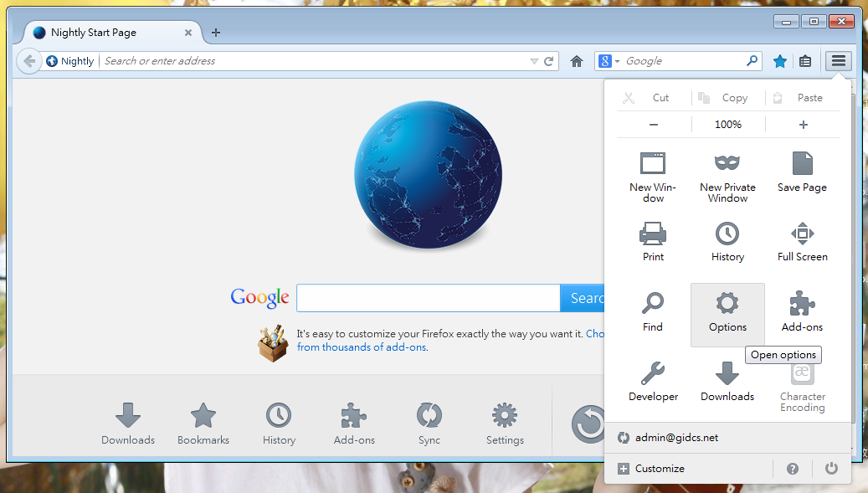Open the Print option in menu
Viewport: 868px width, 493px height.
coord(653,241)
